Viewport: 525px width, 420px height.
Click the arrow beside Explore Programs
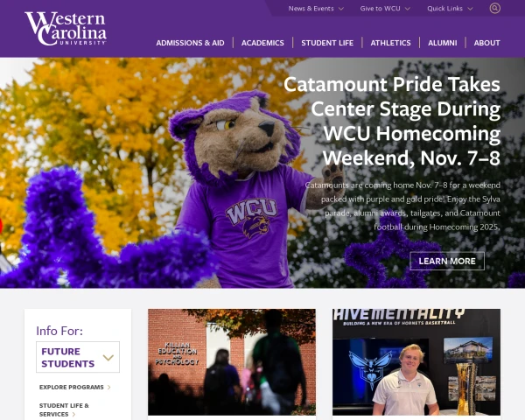click(109, 387)
